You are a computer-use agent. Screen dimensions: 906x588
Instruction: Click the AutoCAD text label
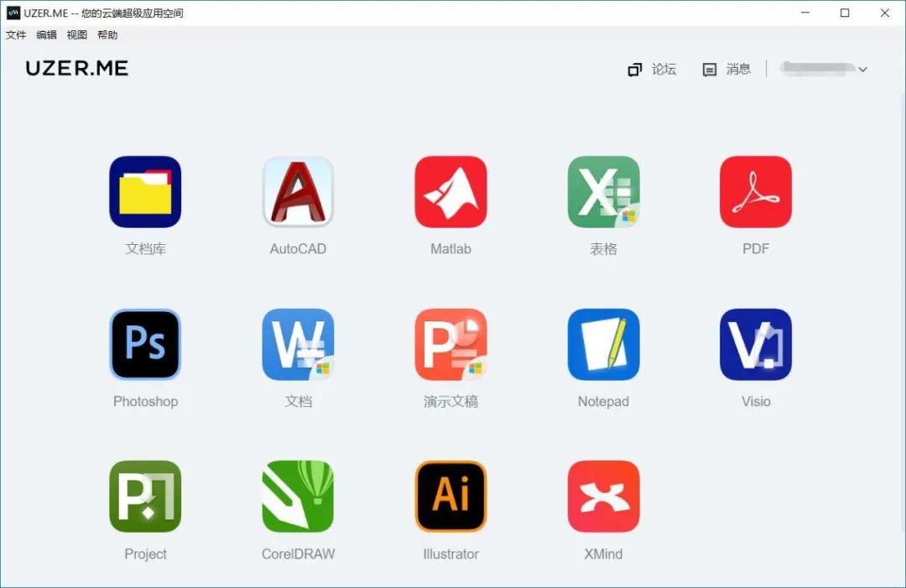point(298,249)
